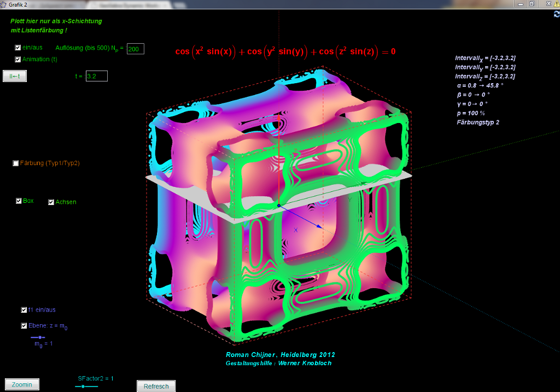Disable the Animation (t) checkbox
The image size is (560, 392).
click(x=18, y=59)
